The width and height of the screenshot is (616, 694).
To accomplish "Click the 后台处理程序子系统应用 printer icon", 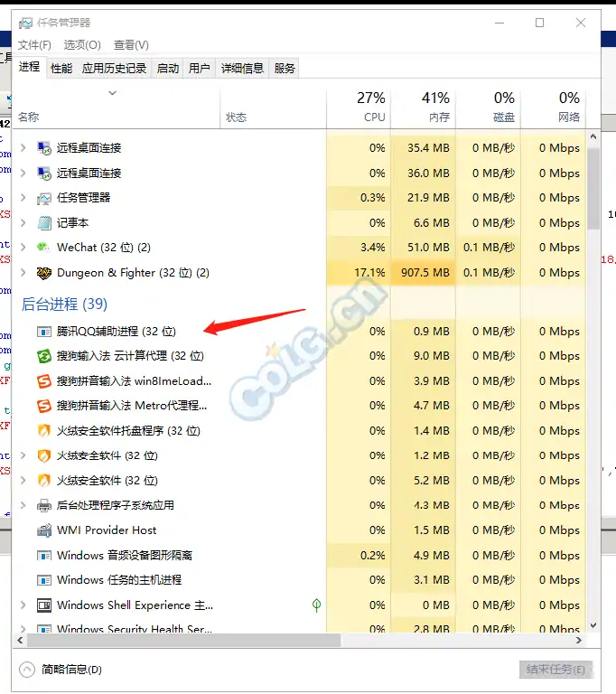I will tap(44, 505).
